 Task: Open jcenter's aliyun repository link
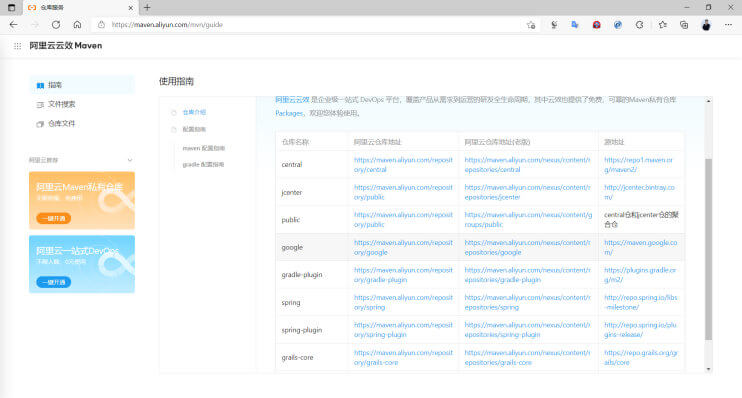(x=403, y=192)
